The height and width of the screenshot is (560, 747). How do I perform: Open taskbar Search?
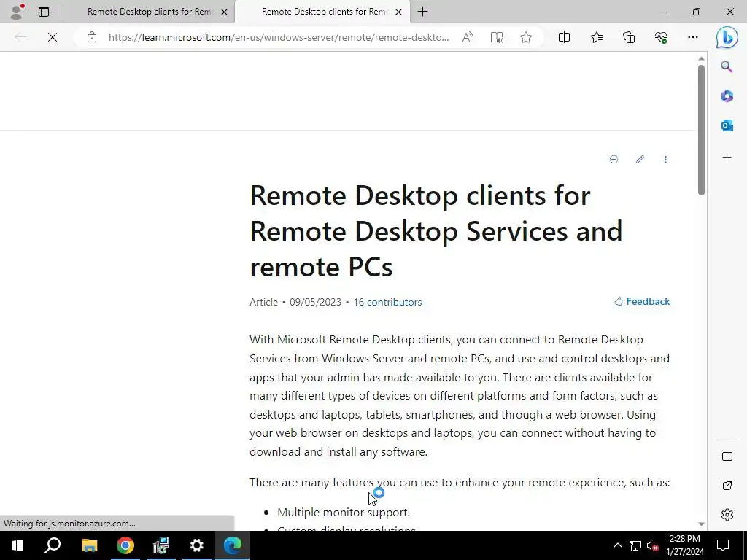tap(53, 545)
